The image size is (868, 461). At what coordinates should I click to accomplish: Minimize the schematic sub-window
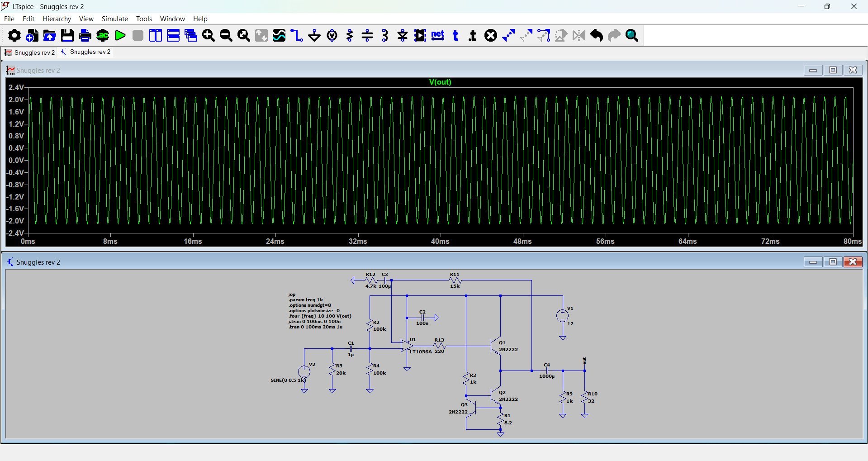813,262
